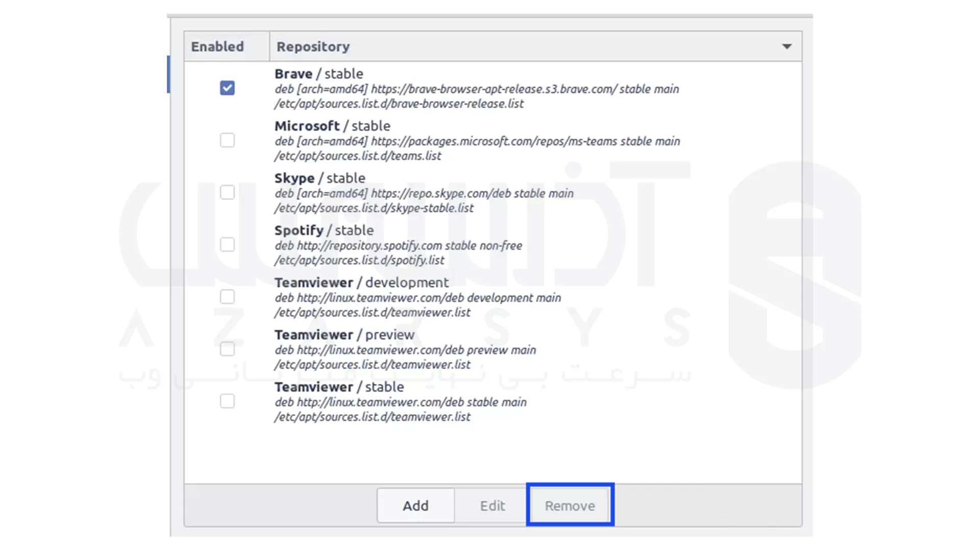
Task: Click the brave-browser-apt-release deb line
Action: (477, 89)
